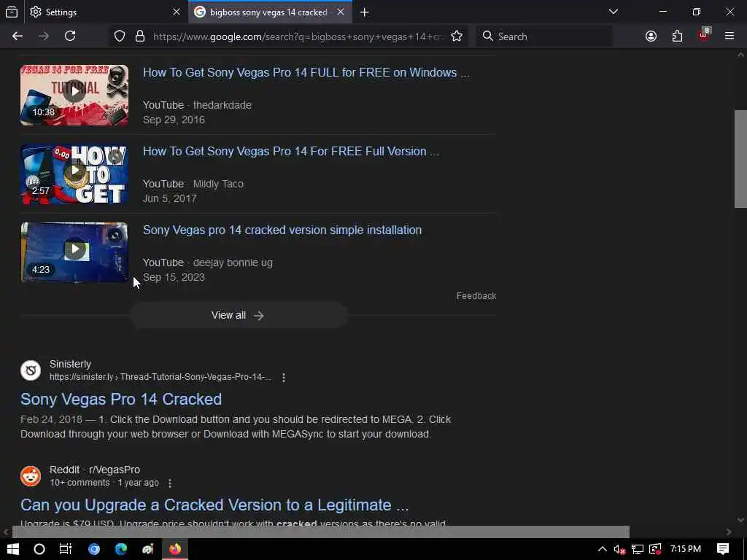Click the 'Reddit · r/VegasPro' source label
This screenshot has height=560, width=747.
coord(95,470)
